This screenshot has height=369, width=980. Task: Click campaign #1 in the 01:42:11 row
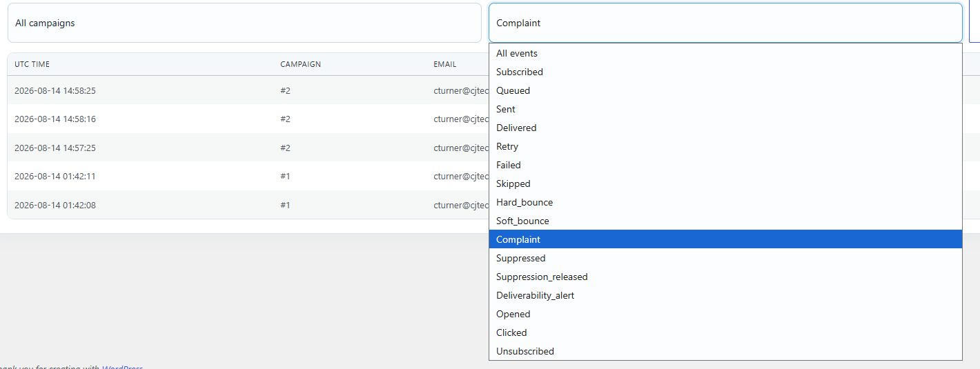pyautogui.click(x=285, y=177)
